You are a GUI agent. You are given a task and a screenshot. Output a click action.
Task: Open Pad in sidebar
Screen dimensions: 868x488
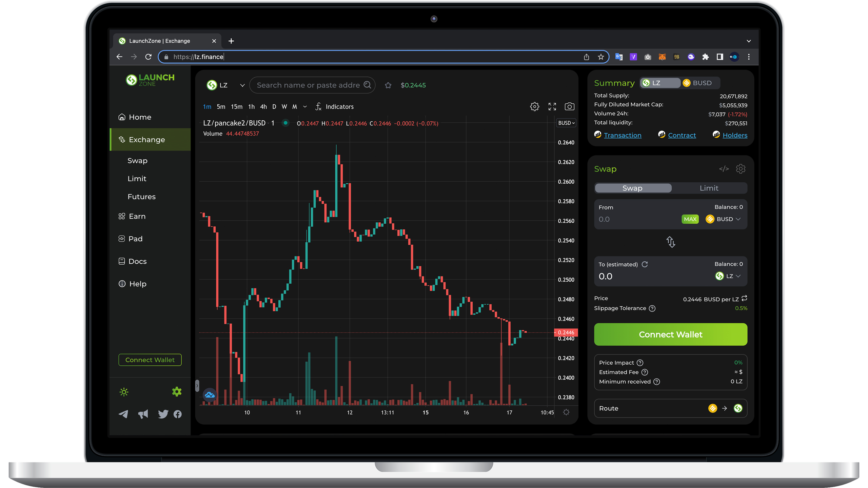coord(150,239)
